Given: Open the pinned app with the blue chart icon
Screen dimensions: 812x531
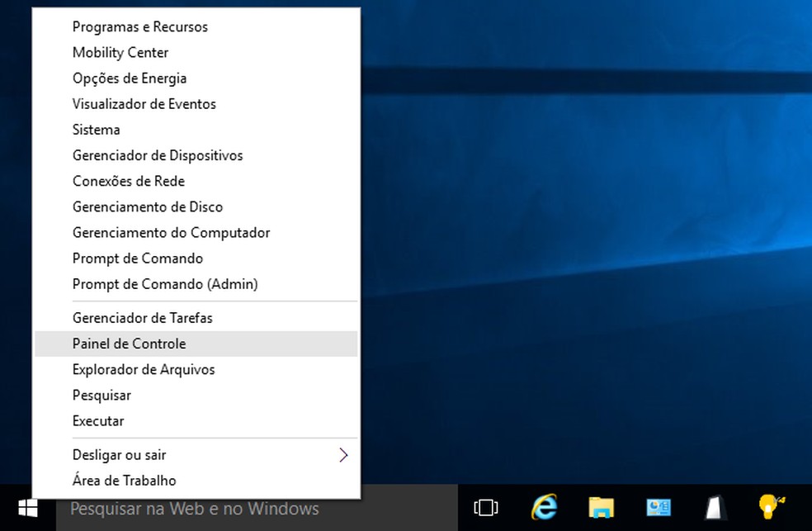Looking at the screenshot, I should pyautogui.click(x=658, y=509).
